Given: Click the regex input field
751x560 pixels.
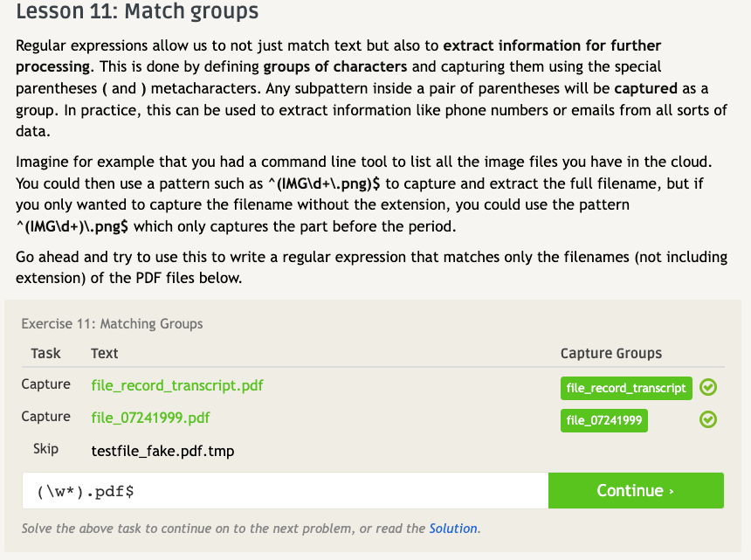Looking at the screenshot, I should [285, 491].
